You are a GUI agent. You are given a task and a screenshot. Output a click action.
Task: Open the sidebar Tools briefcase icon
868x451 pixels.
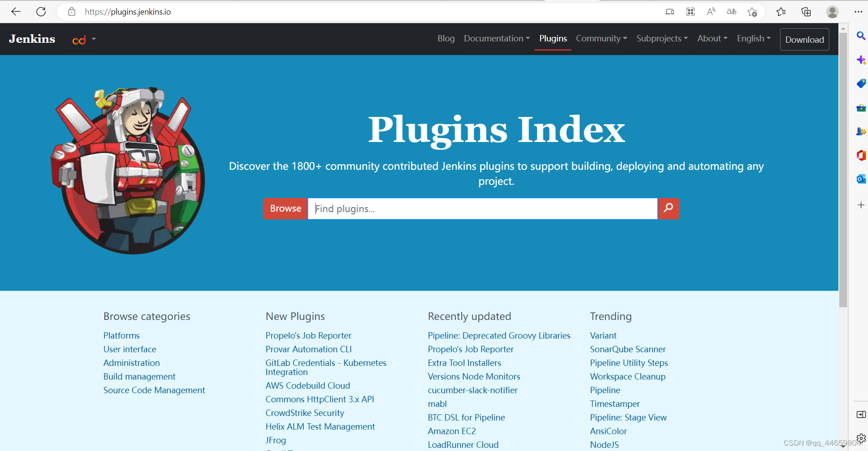pyautogui.click(x=861, y=108)
